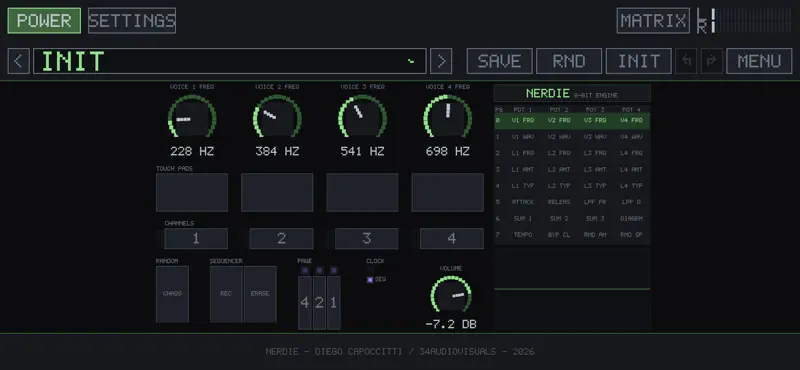
Task: Go to next preset with right chevron
Action: point(441,61)
